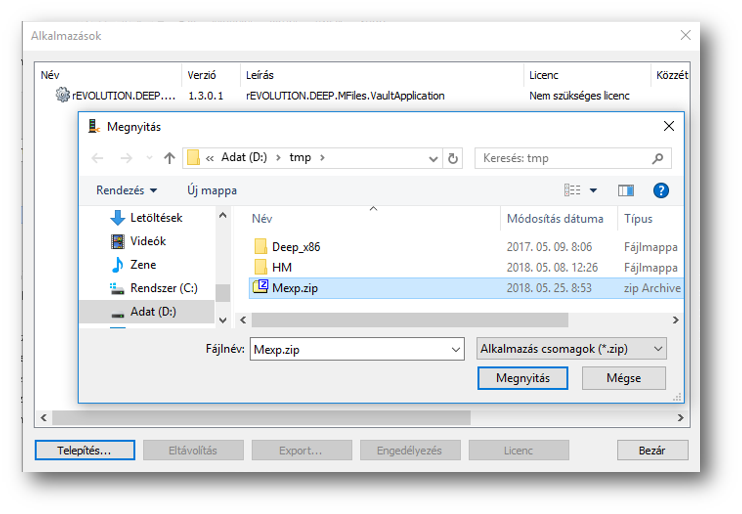Click the refresh icon in address bar
The width and height of the screenshot is (742, 514).
[x=454, y=158]
